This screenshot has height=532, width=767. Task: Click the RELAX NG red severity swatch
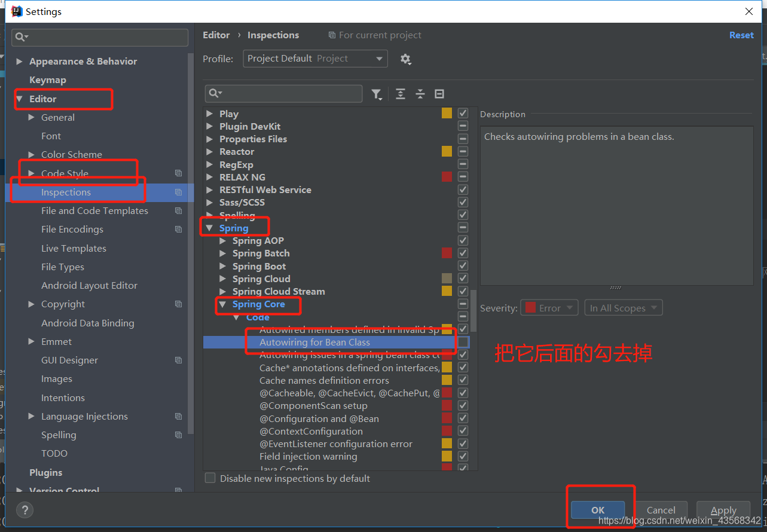(447, 177)
